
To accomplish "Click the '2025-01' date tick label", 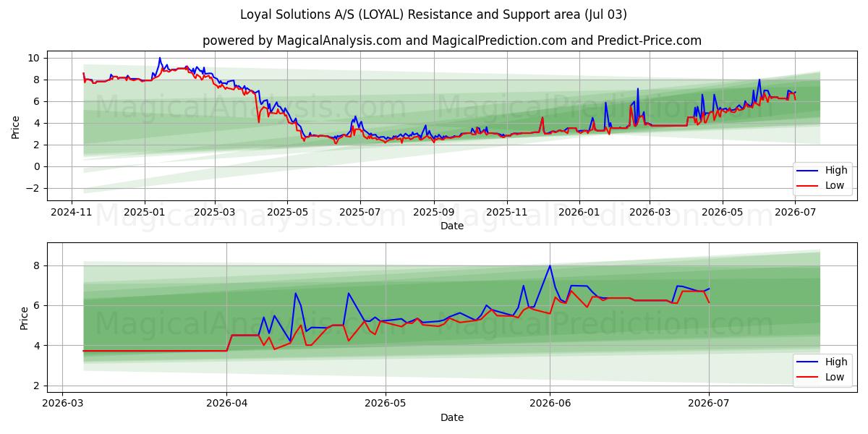I will [x=145, y=212].
